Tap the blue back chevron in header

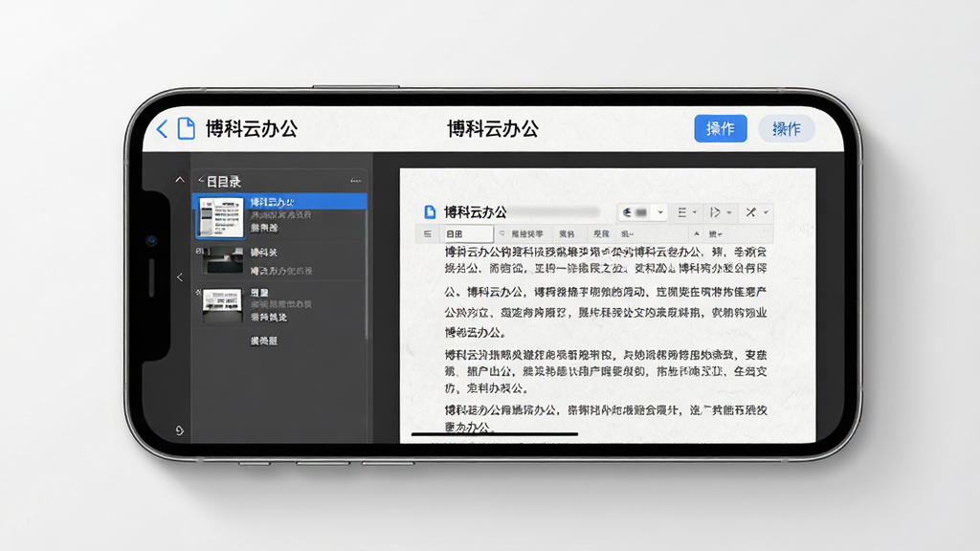[161, 129]
